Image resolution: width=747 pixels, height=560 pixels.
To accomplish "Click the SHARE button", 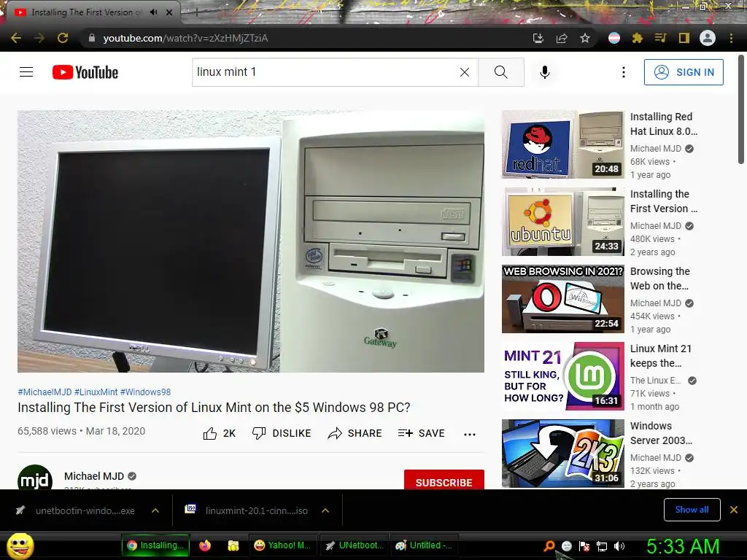I will coord(355,433).
